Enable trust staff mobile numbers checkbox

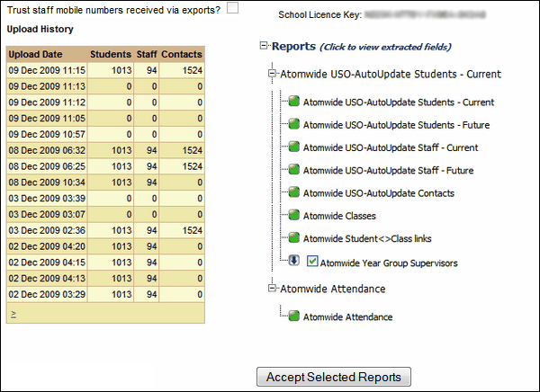click(x=232, y=7)
